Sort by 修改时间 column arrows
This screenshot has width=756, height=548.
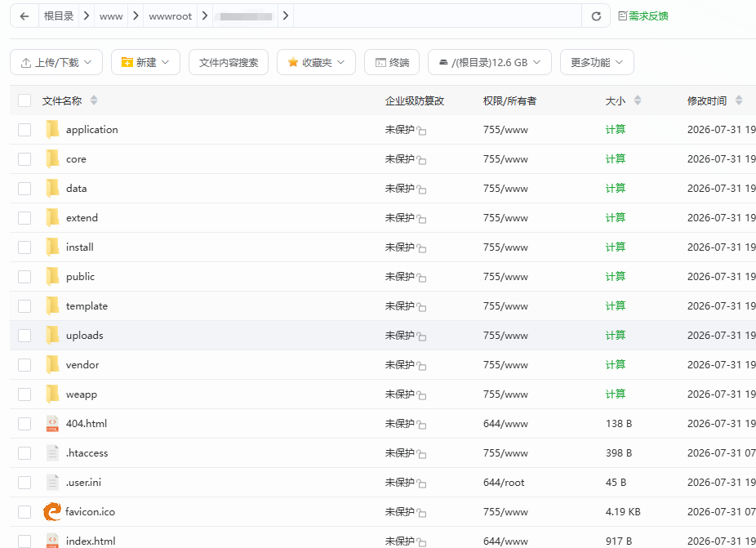739,100
